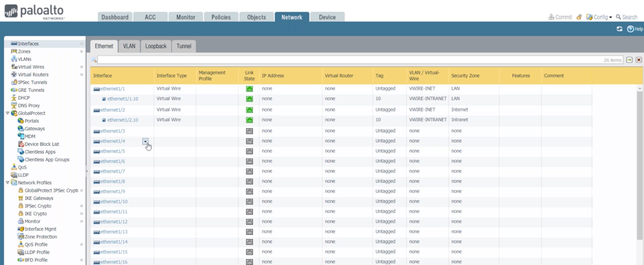The width and height of the screenshot is (644, 265).
Task: Click the Commit button
Action: click(x=560, y=17)
